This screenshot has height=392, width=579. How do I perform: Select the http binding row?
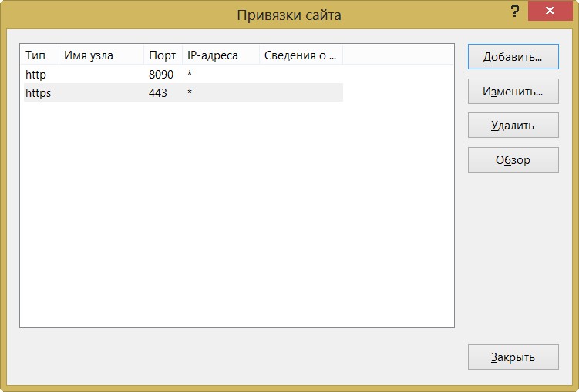click(x=183, y=74)
